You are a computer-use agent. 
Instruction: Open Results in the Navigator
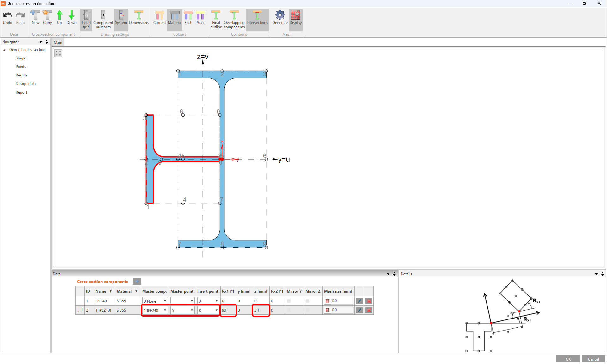(x=21, y=75)
